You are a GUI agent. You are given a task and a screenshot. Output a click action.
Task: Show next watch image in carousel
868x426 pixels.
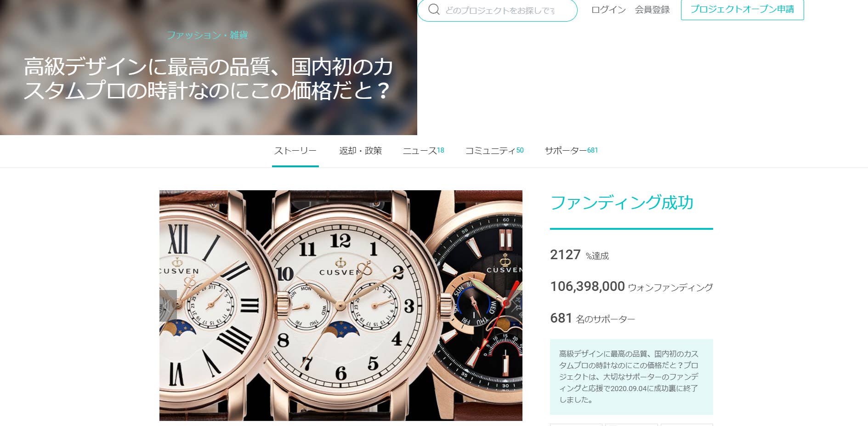click(514, 306)
